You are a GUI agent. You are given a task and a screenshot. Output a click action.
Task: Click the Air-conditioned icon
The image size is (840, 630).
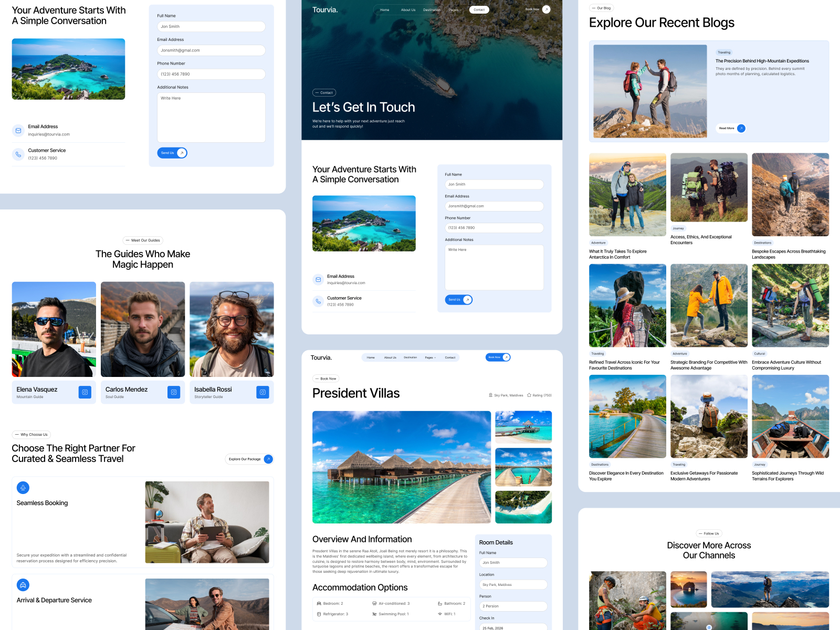pos(374,604)
